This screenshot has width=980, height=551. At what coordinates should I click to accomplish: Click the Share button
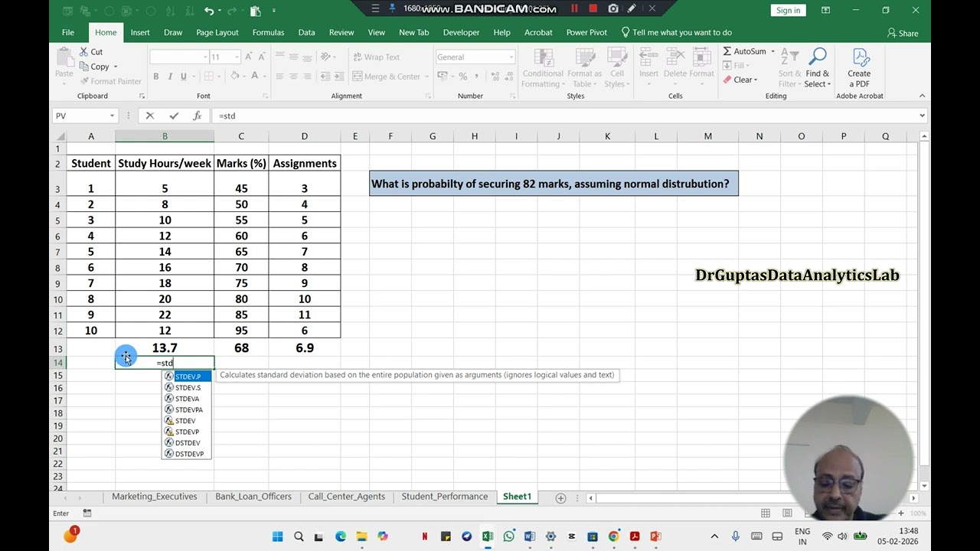(903, 33)
